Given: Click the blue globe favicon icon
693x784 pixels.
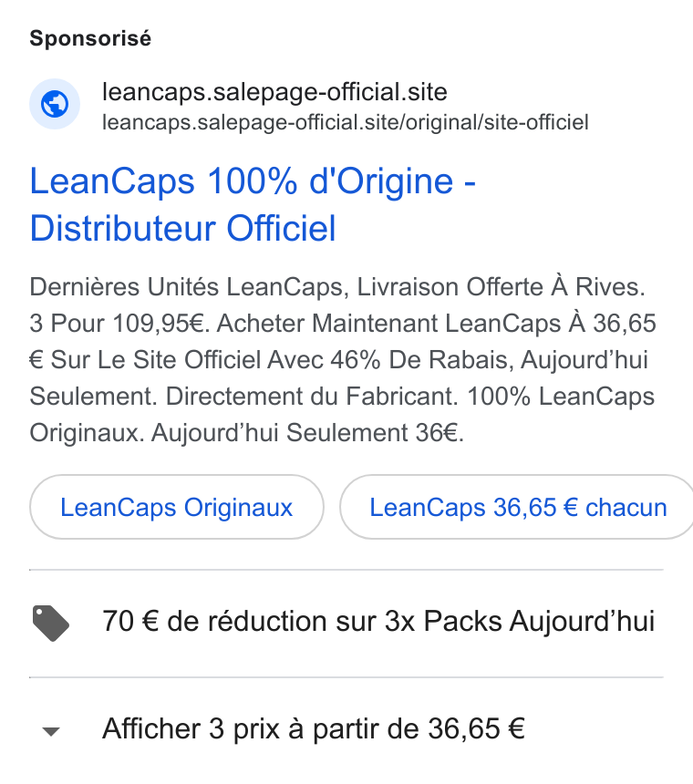Looking at the screenshot, I should click(x=55, y=104).
